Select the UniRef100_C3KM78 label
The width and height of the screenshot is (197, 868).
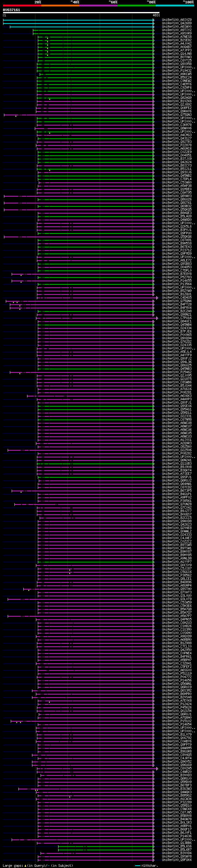[177, 125]
